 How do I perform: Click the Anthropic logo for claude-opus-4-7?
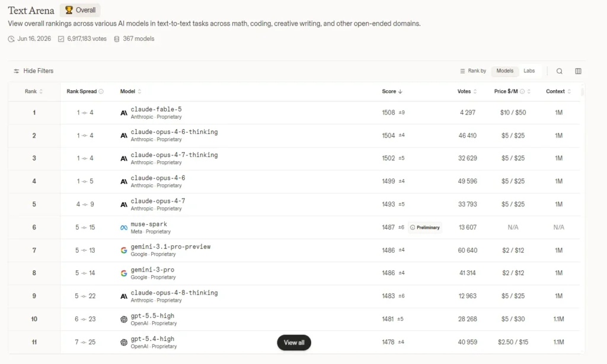[124, 205]
